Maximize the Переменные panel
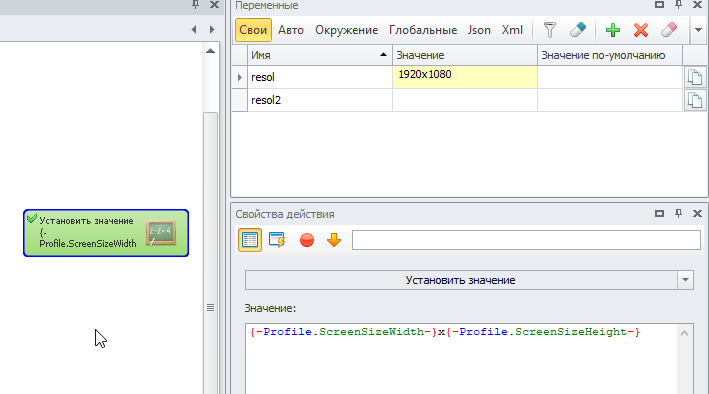The height and width of the screenshot is (394, 709). click(659, 5)
